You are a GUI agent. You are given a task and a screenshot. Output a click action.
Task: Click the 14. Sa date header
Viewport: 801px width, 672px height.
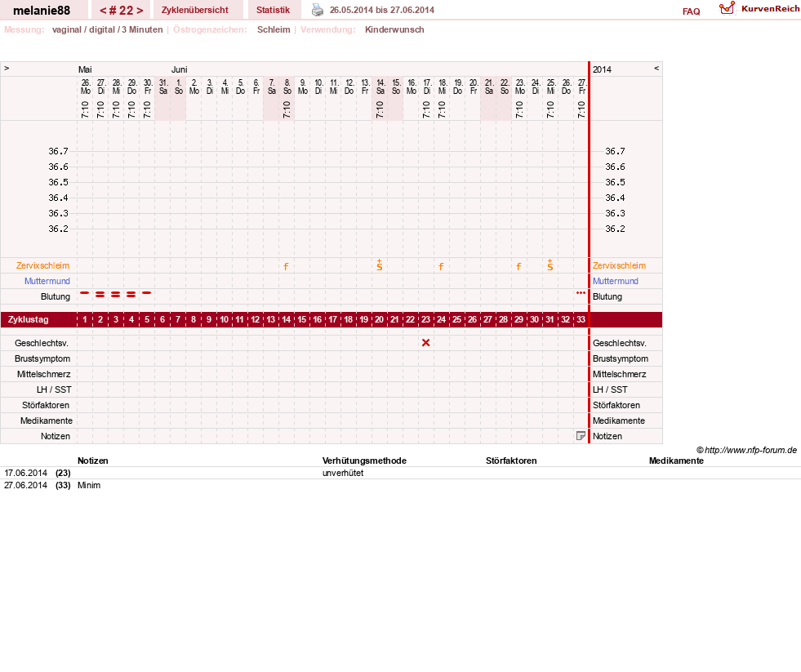[380, 87]
